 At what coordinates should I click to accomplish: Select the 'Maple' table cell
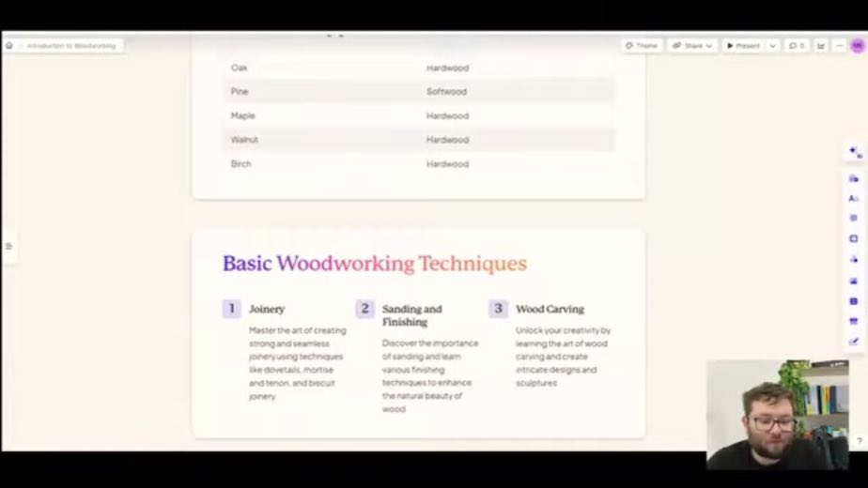coord(243,115)
